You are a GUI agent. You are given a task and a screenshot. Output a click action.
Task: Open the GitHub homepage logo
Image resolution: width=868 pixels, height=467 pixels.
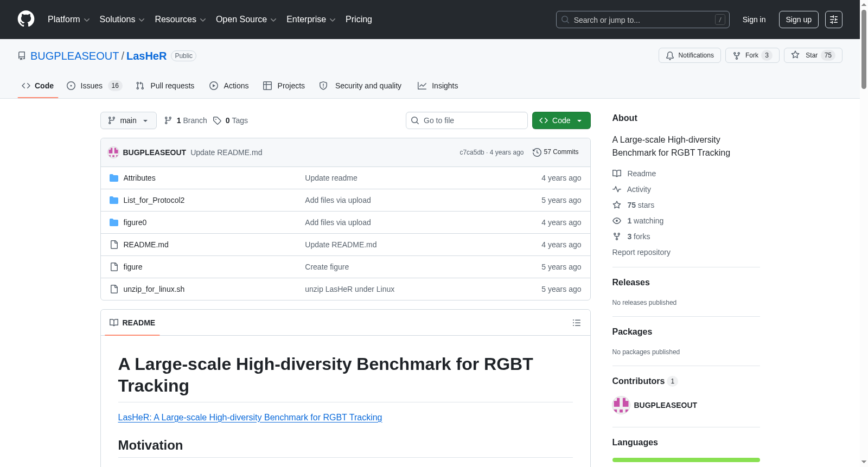pyautogui.click(x=26, y=20)
